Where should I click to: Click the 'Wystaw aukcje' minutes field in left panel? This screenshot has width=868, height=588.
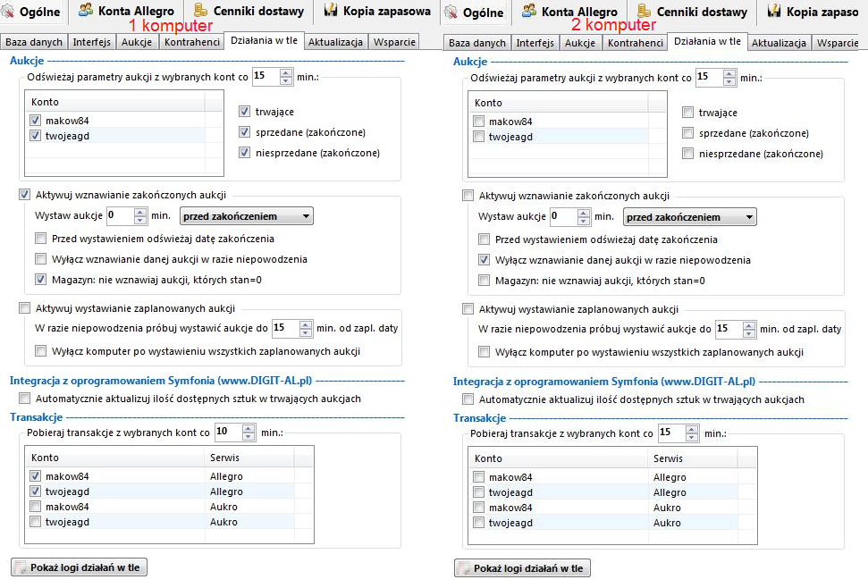tap(119, 216)
